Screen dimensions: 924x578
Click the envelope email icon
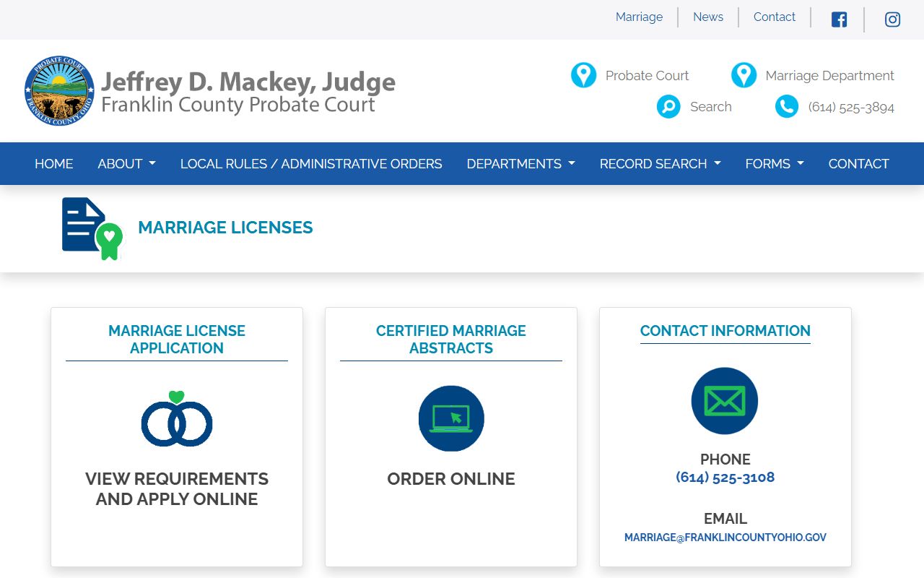(725, 401)
